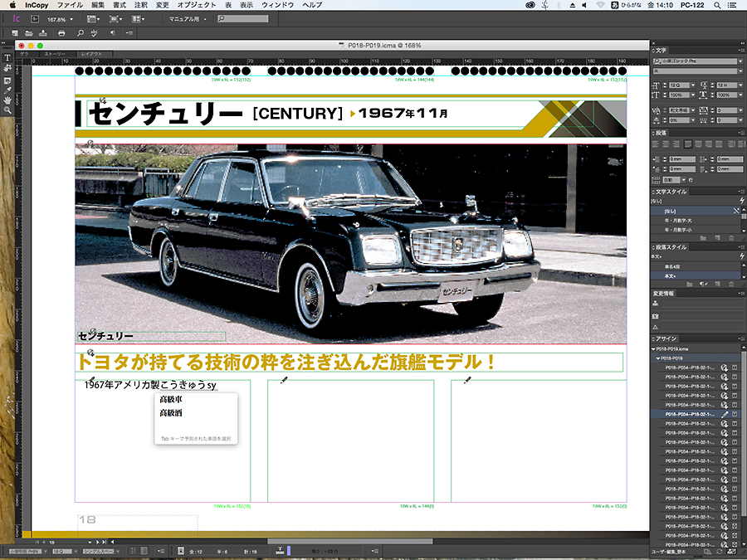The height and width of the screenshot is (560, 747).
Task: Select the Type tool in the toolbox
Action: click(x=7, y=57)
